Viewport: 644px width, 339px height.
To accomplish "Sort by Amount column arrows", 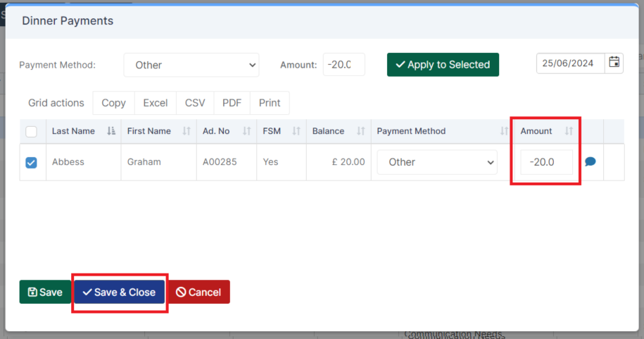I will tap(569, 131).
